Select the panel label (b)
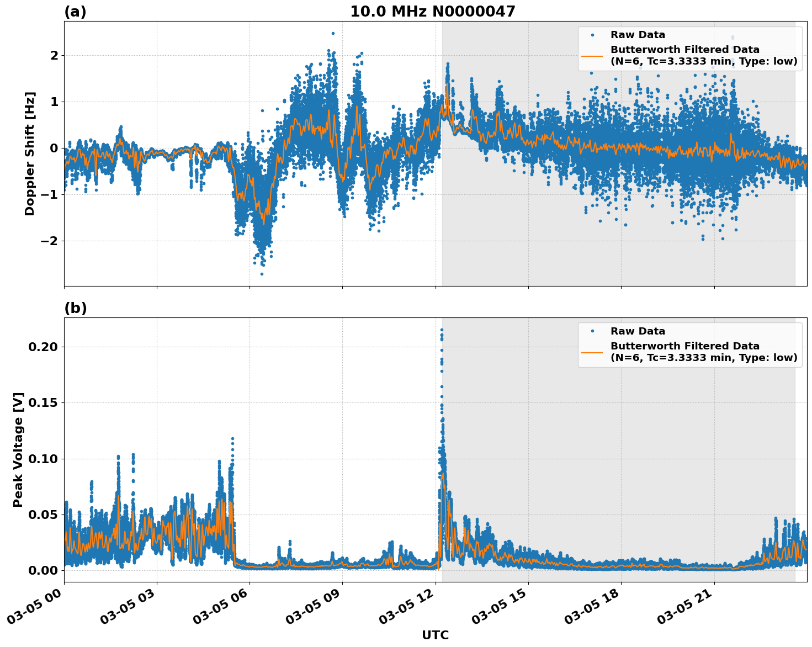The image size is (812, 647). point(76,307)
